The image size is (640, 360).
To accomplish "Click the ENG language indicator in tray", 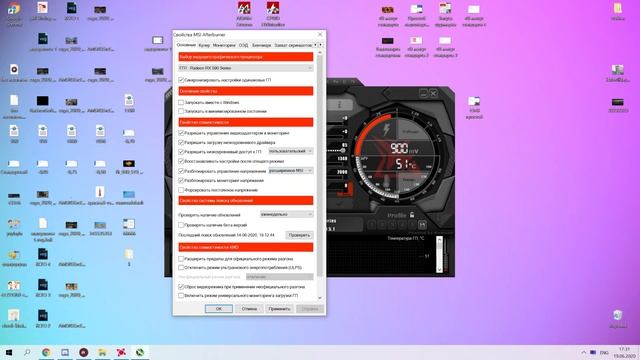I will (604, 352).
